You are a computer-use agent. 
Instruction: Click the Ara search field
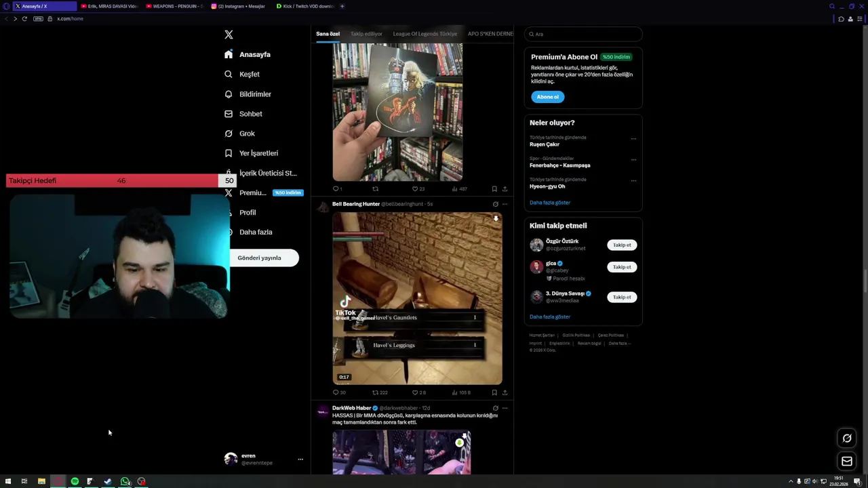click(583, 34)
